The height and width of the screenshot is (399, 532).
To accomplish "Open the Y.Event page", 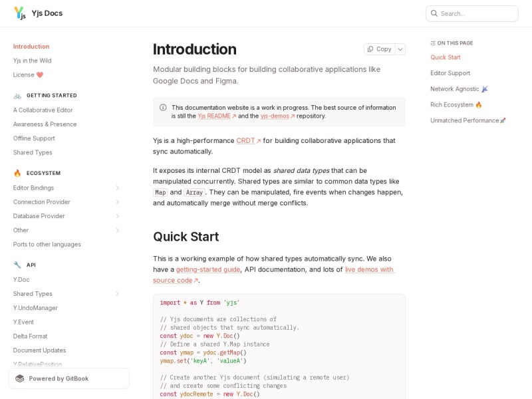I will point(23,323).
